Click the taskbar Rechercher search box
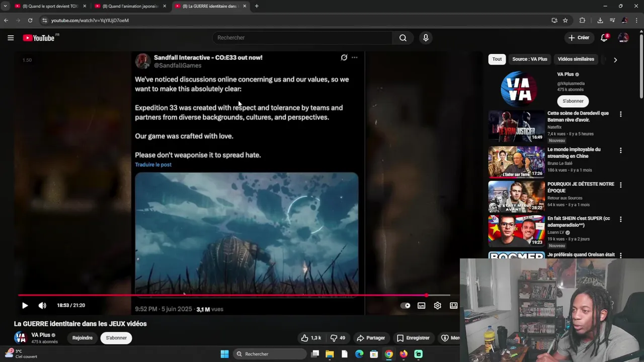The width and height of the screenshot is (644, 362). [270, 354]
